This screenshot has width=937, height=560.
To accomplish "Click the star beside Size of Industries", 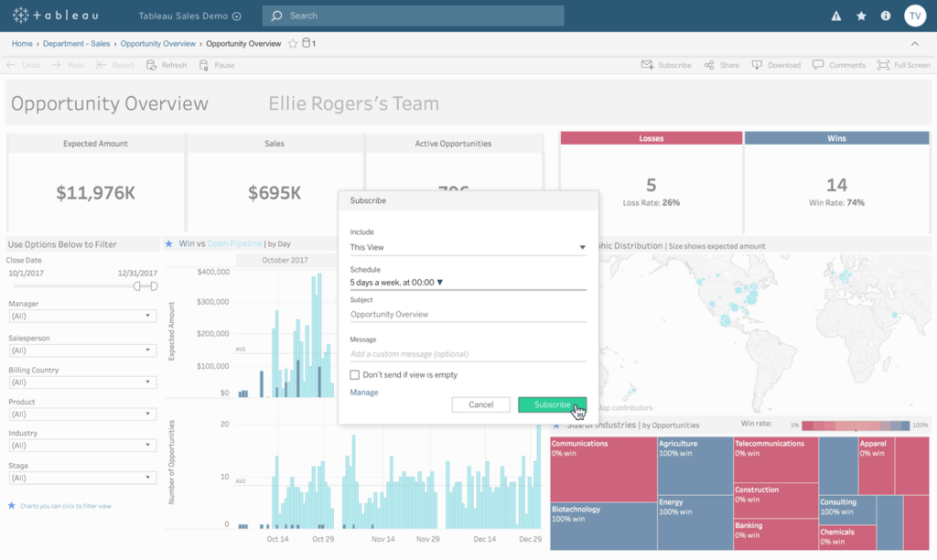I will pos(557,425).
